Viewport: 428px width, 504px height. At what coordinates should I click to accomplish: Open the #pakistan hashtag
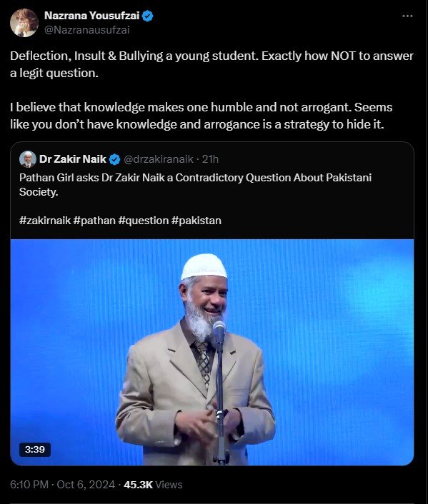coord(196,221)
